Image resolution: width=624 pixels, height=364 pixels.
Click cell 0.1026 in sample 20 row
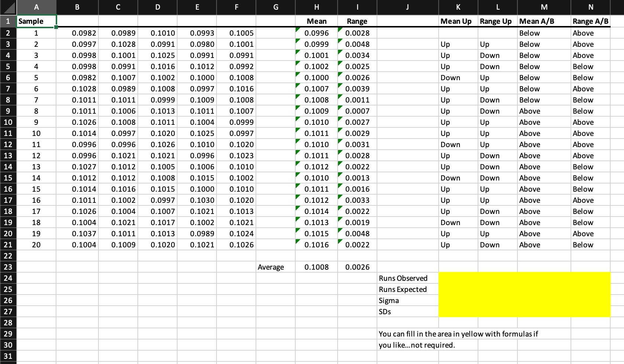click(x=236, y=245)
